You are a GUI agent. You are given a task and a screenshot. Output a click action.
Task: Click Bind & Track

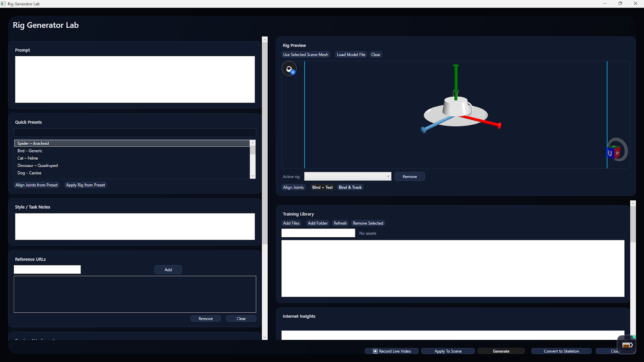pos(350,187)
